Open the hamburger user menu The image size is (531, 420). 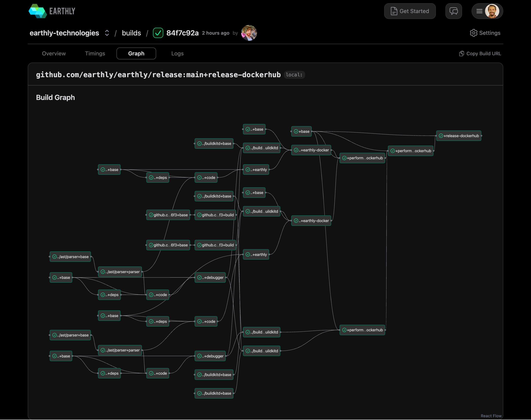pyautogui.click(x=479, y=11)
